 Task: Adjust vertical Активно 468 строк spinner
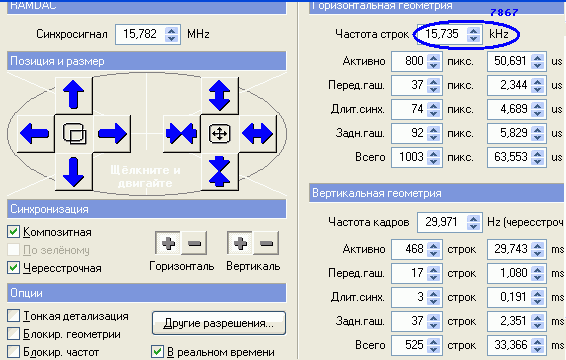[x=434, y=249]
